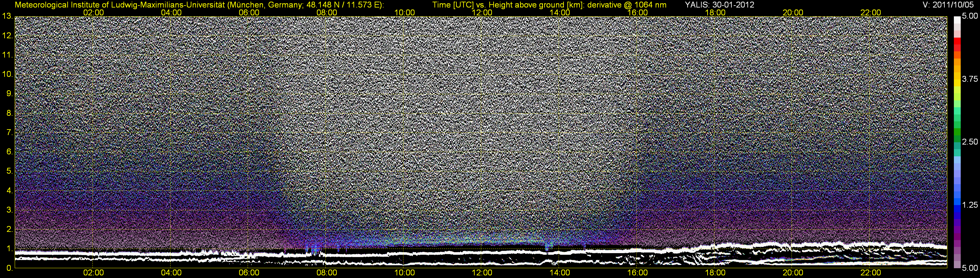Select the 02:00 label on the top axis

coord(93,12)
